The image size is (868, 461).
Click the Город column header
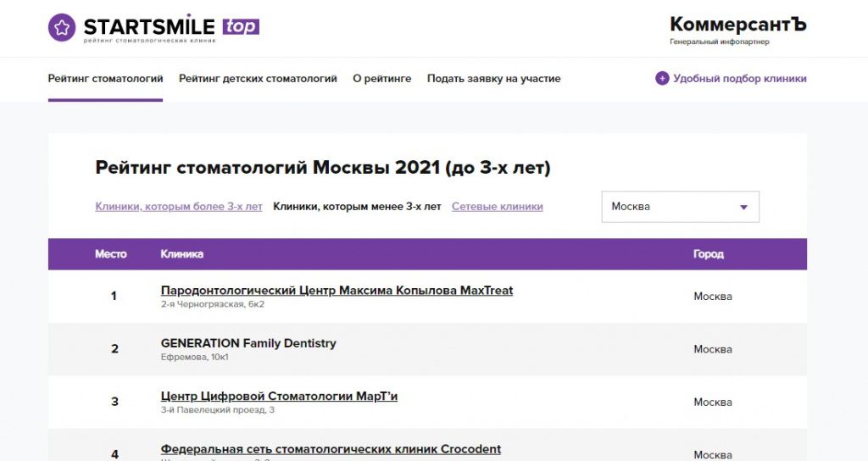(709, 254)
